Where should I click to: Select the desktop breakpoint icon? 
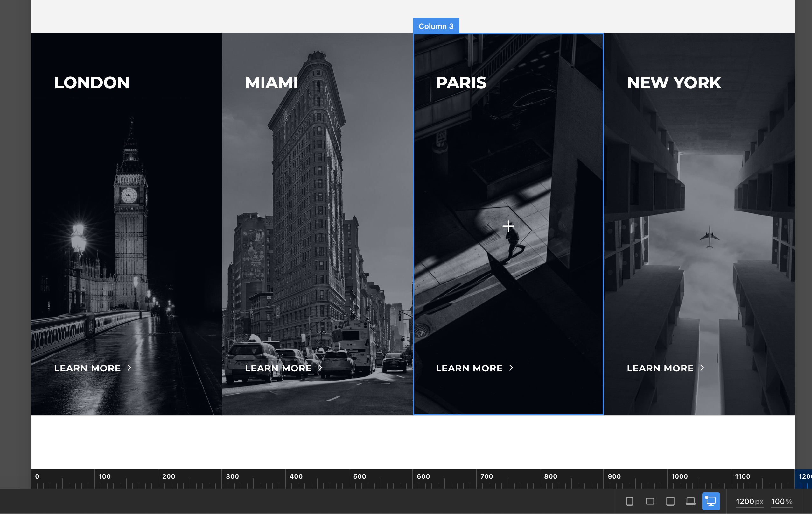click(711, 501)
